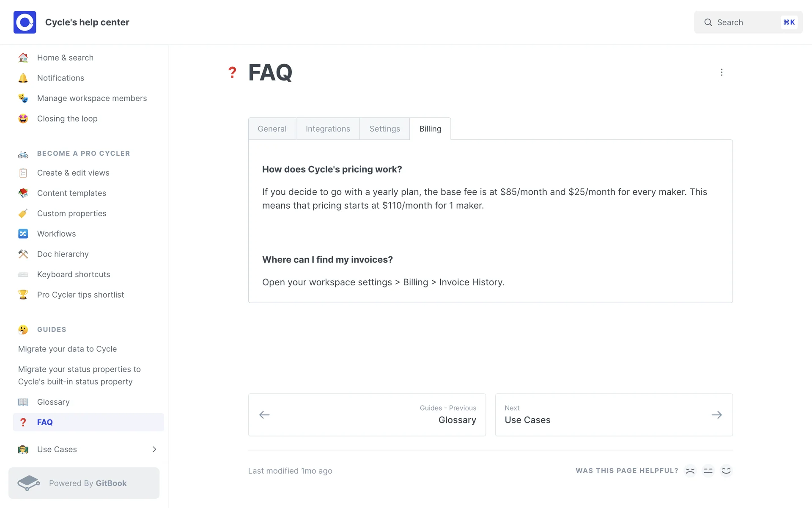Go to Migrate your data to Cycle
Screen dimensions: 812x508
pyautogui.click(x=68, y=349)
